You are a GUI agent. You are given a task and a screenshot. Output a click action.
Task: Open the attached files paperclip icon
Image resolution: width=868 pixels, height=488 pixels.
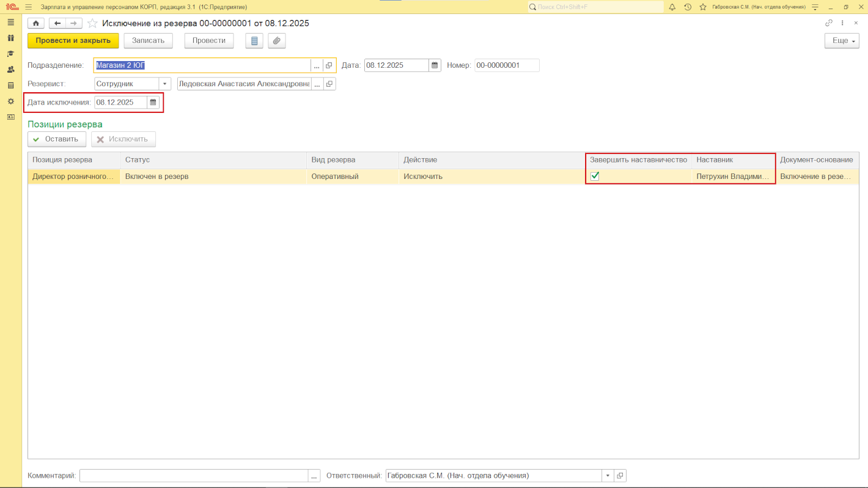(277, 41)
